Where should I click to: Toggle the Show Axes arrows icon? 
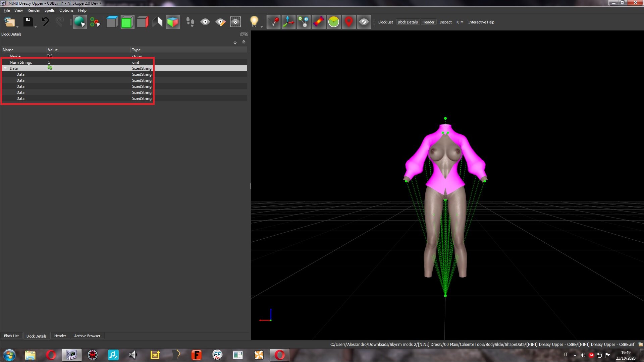tap(288, 22)
